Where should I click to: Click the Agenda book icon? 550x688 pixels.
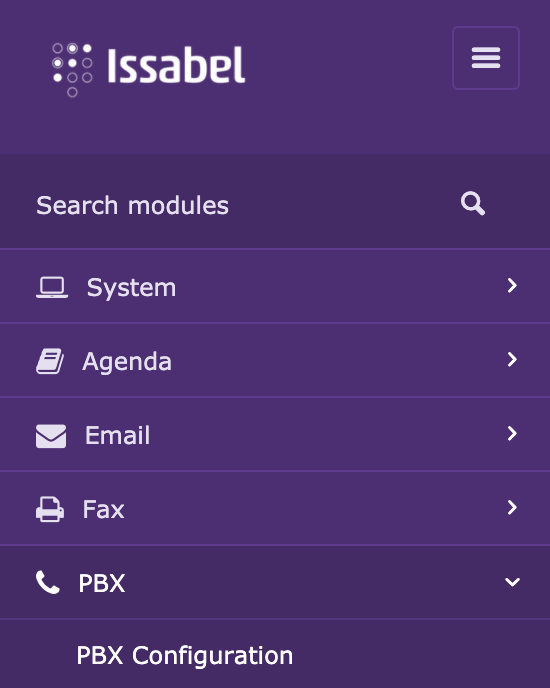[50, 361]
